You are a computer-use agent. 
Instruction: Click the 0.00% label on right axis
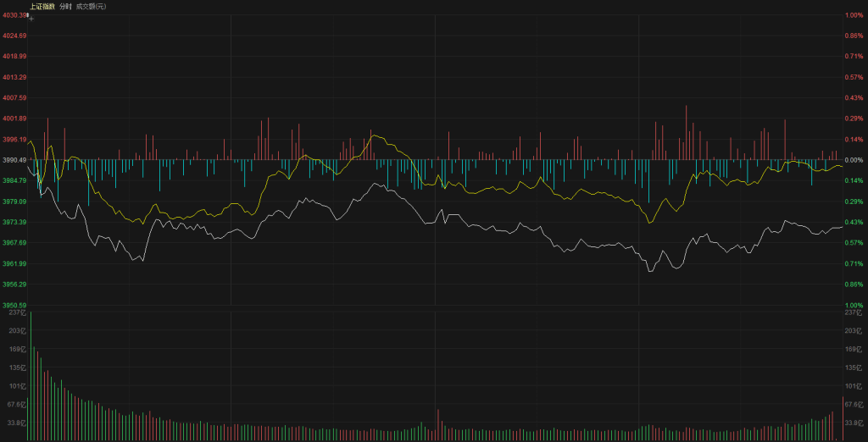tap(854, 160)
